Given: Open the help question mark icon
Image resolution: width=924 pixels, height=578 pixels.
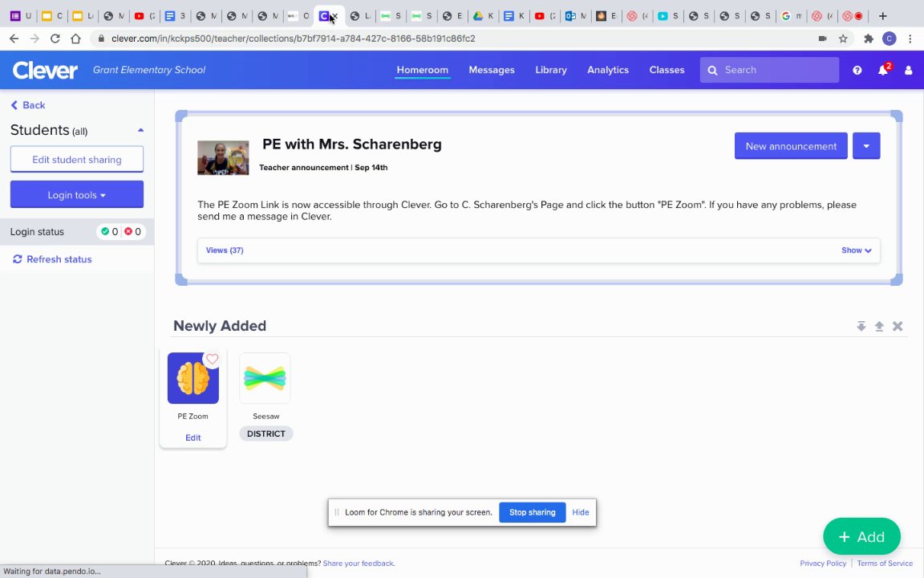Looking at the screenshot, I should (857, 70).
